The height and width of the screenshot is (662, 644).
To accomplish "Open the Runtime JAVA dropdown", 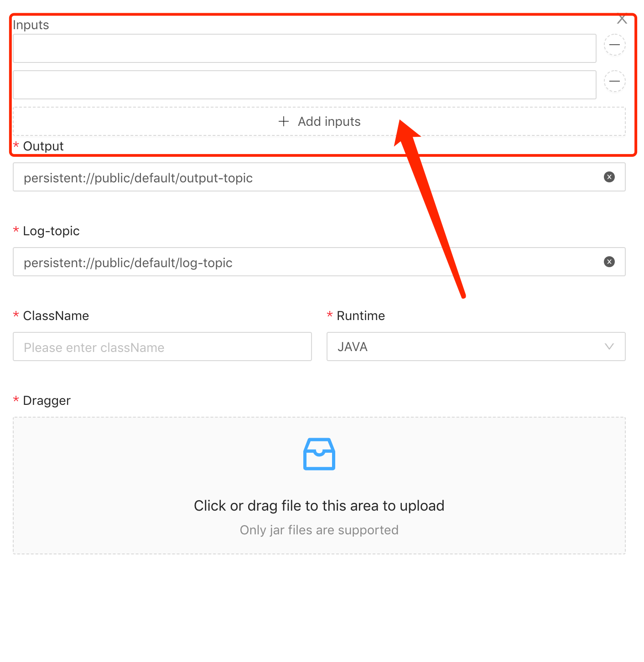I will (x=476, y=347).
